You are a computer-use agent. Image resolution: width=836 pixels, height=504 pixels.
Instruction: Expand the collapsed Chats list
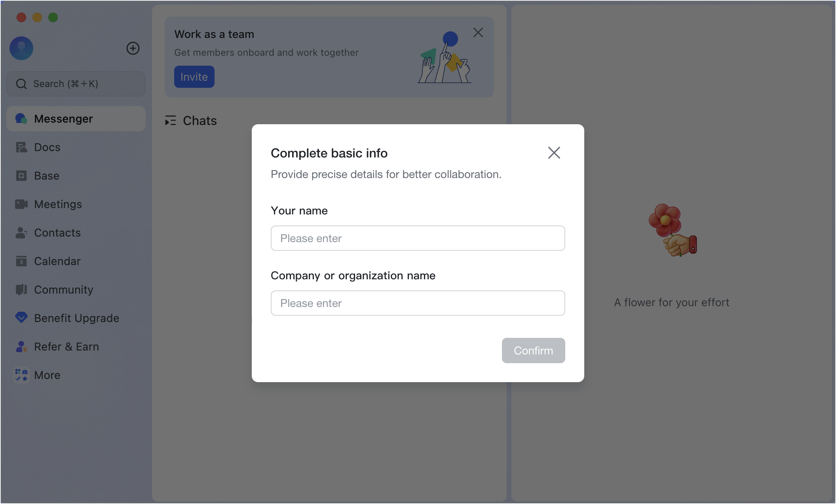[x=171, y=121]
